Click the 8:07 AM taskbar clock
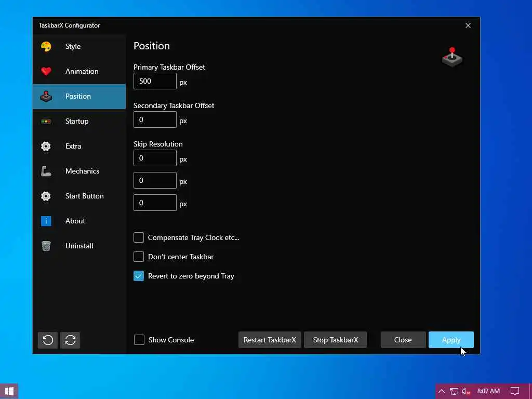The height and width of the screenshot is (399, 532). pos(488,391)
